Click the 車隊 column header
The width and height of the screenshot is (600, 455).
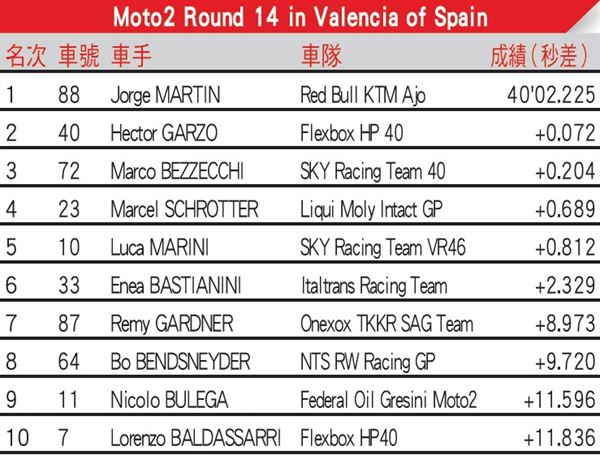[x=321, y=56]
